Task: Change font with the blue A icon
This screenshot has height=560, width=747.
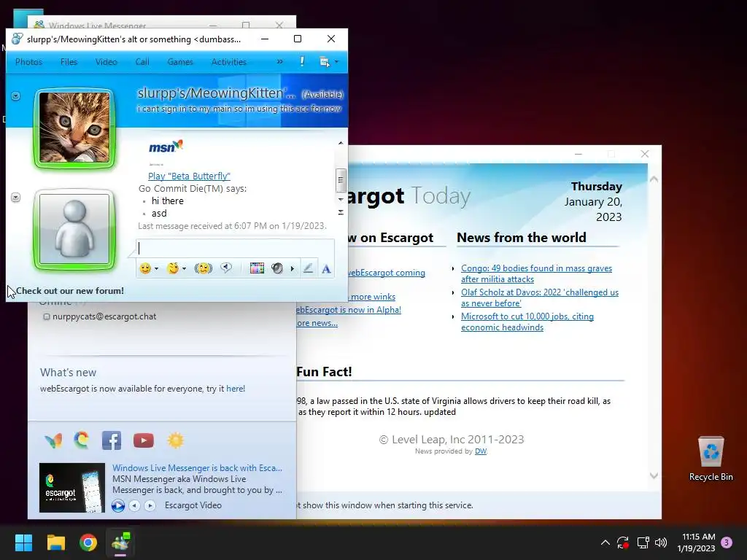Action: point(326,269)
